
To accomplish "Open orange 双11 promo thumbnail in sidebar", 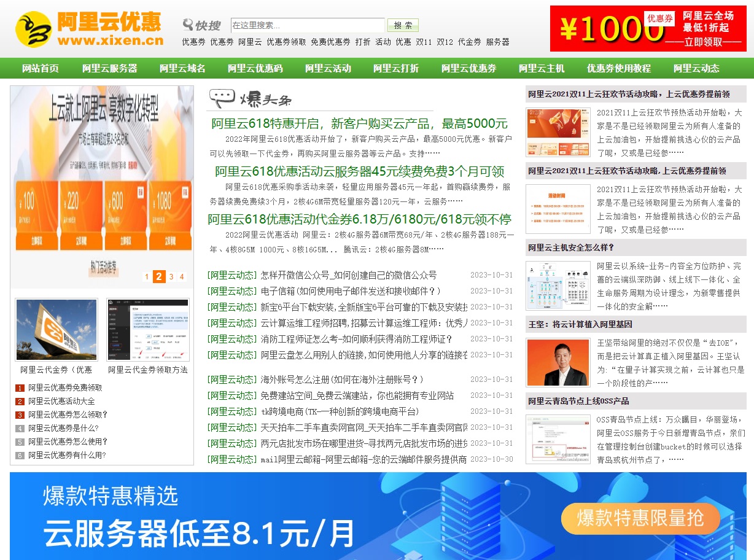I will 558,132.
